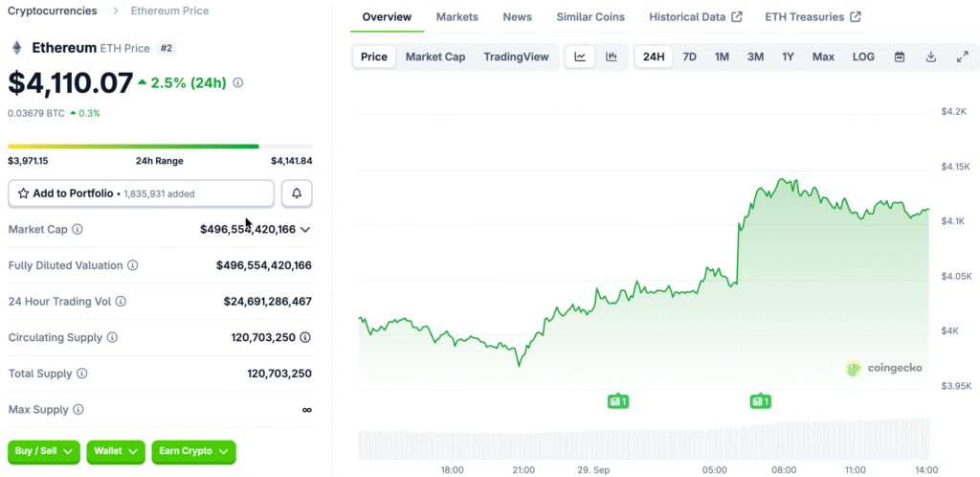Image resolution: width=980 pixels, height=477 pixels.
Task: Expand Market Cap details chevron
Action: [x=305, y=230]
